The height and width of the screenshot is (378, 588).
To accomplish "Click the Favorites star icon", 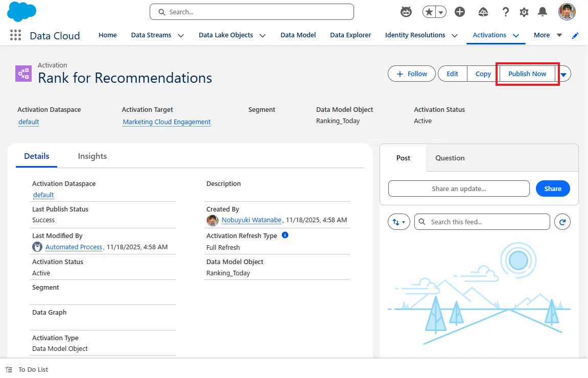I will tap(429, 12).
